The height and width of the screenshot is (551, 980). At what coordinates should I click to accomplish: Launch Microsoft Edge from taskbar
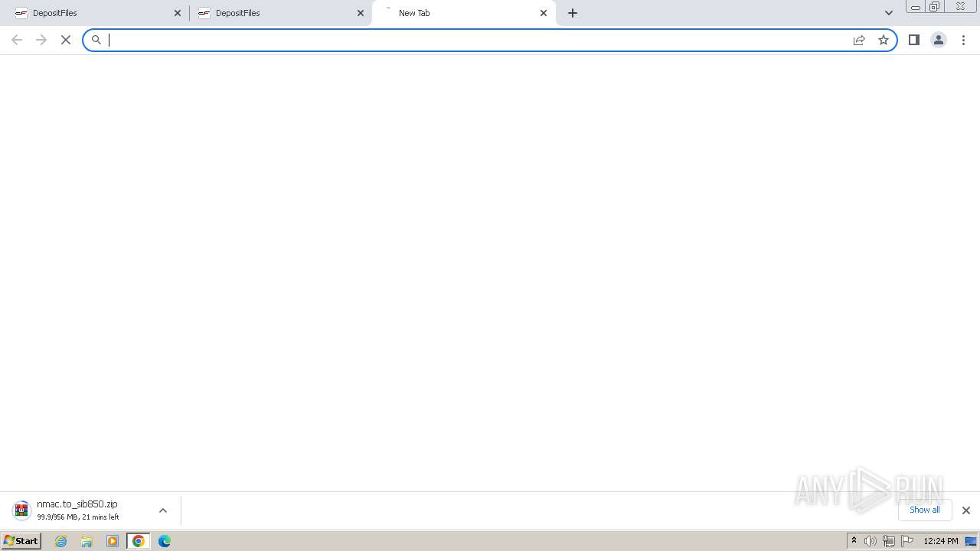click(x=165, y=541)
